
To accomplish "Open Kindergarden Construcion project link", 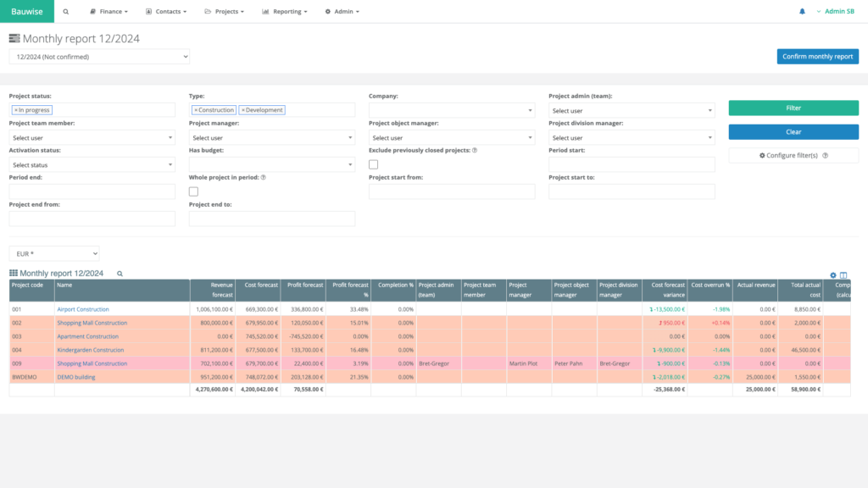I will pos(90,350).
